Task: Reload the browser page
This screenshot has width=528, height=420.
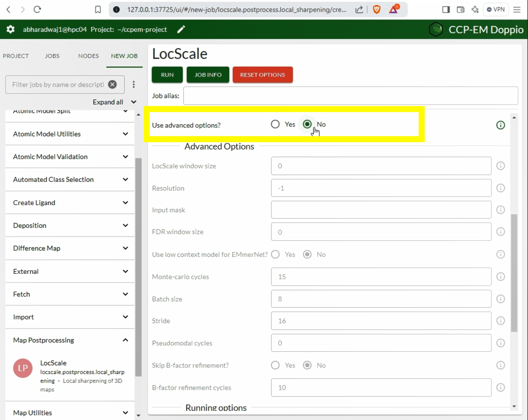Action: click(37, 9)
